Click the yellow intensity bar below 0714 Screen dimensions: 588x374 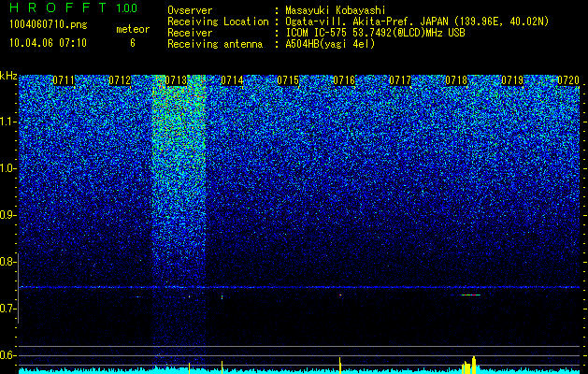222,367
